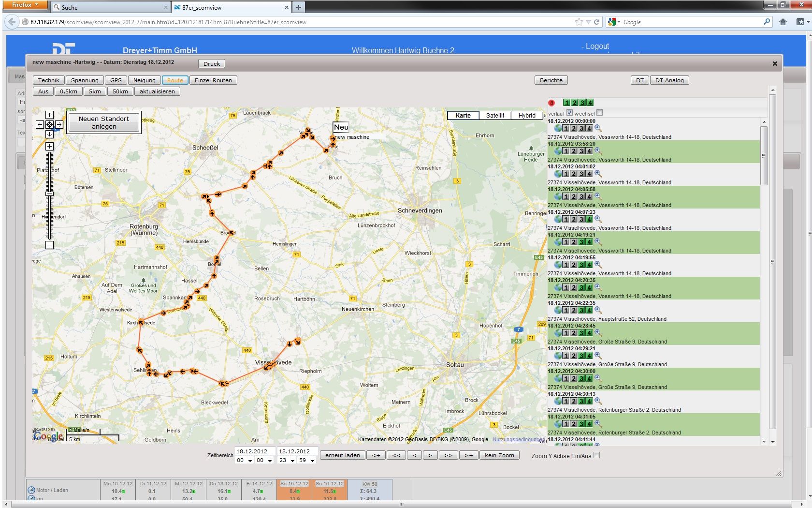Pan the map upward with arrow
Viewport: 812px width, 508px height.
[49, 115]
